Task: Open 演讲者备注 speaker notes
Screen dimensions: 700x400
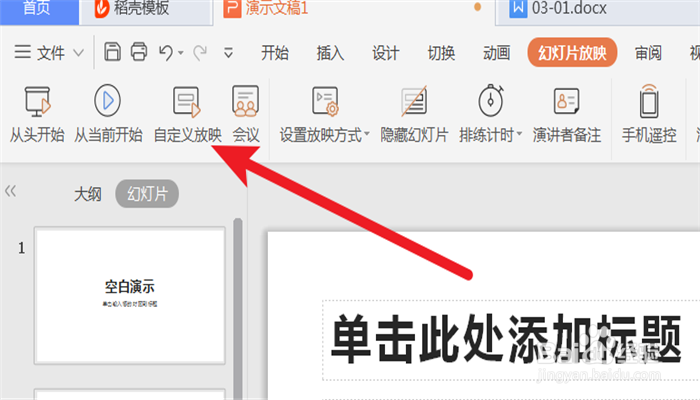Action: 567,114
